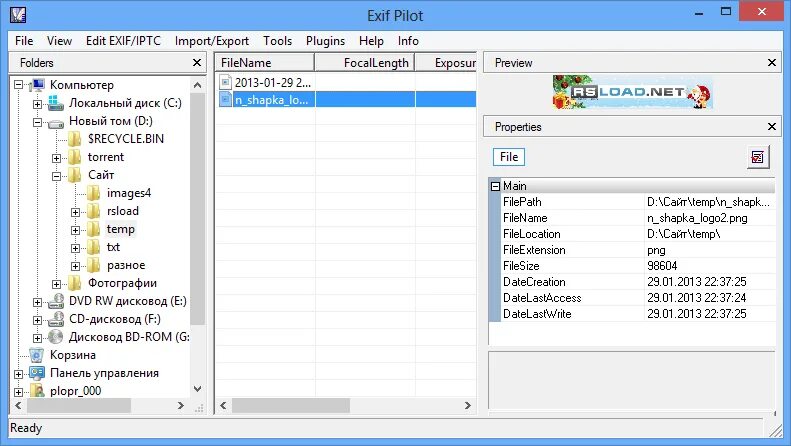Click the Фотографии folder icon

coord(75,283)
